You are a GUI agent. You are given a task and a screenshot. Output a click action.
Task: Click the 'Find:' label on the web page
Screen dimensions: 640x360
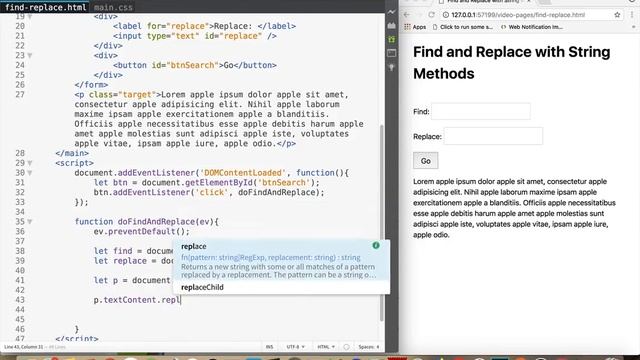421,112
